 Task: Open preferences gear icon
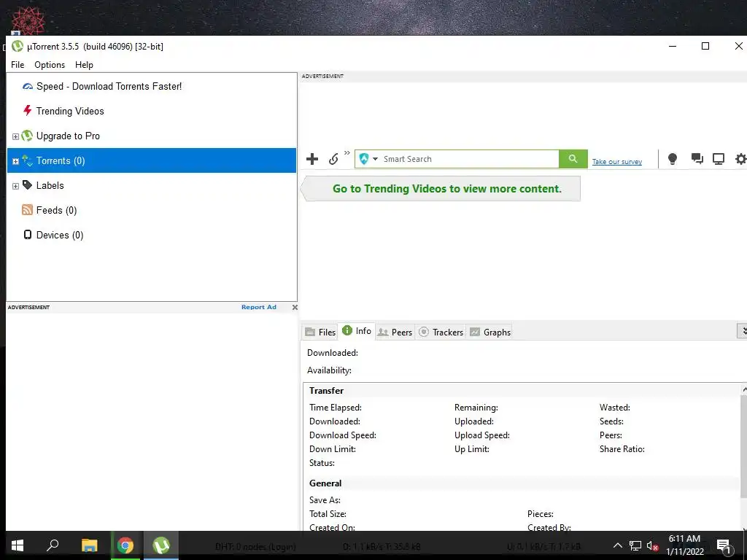741,159
